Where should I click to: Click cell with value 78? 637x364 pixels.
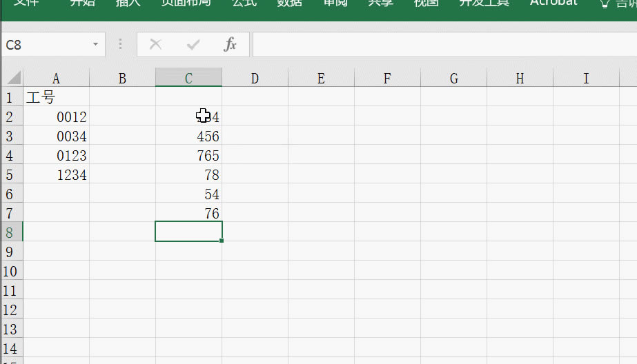click(188, 175)
